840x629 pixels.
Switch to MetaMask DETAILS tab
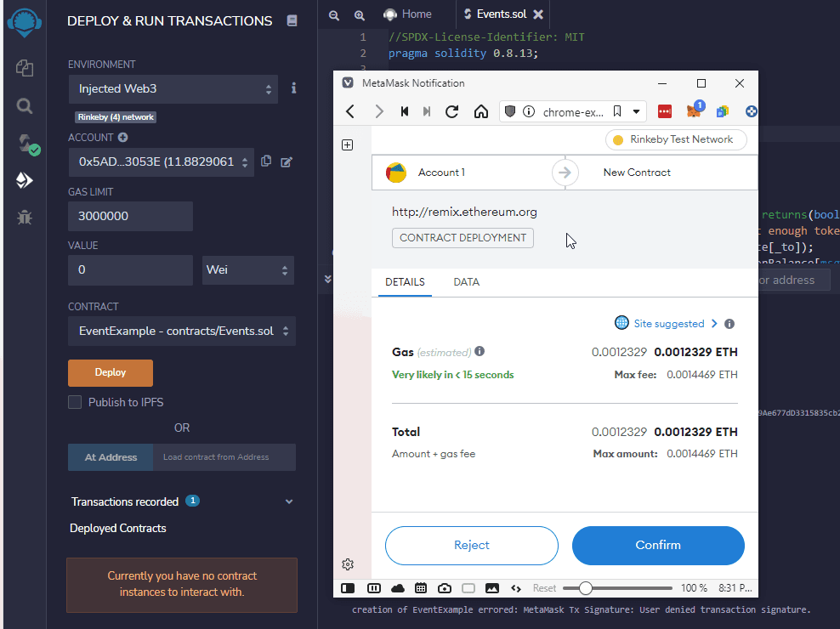(405, 282)
